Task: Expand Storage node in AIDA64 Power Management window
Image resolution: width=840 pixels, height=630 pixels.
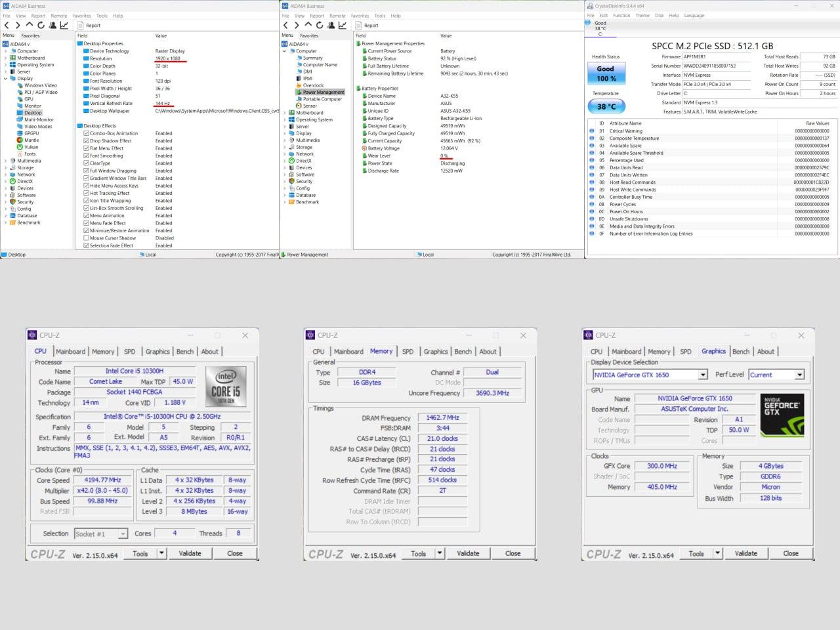Action: (284, 147)
